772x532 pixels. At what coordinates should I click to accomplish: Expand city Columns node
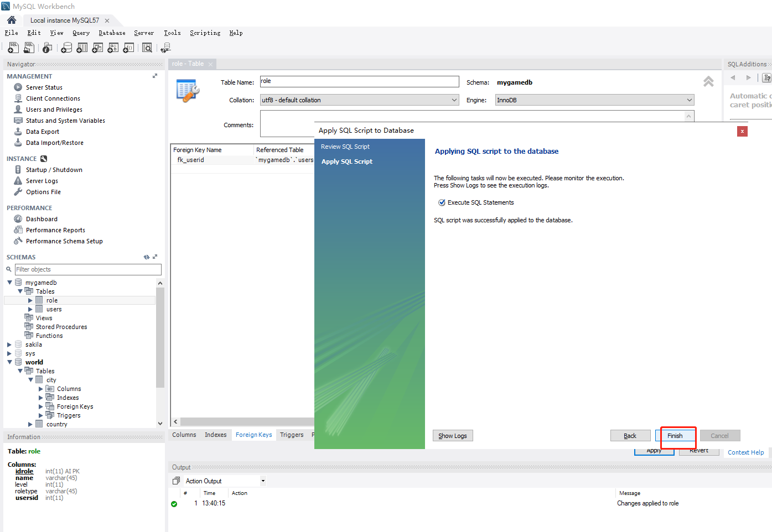pos(41,389)
